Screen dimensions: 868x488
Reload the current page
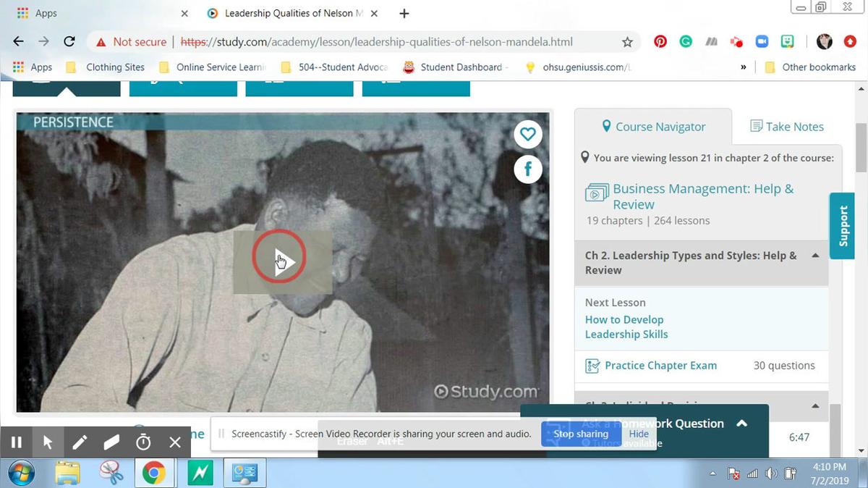coord(69,42)
